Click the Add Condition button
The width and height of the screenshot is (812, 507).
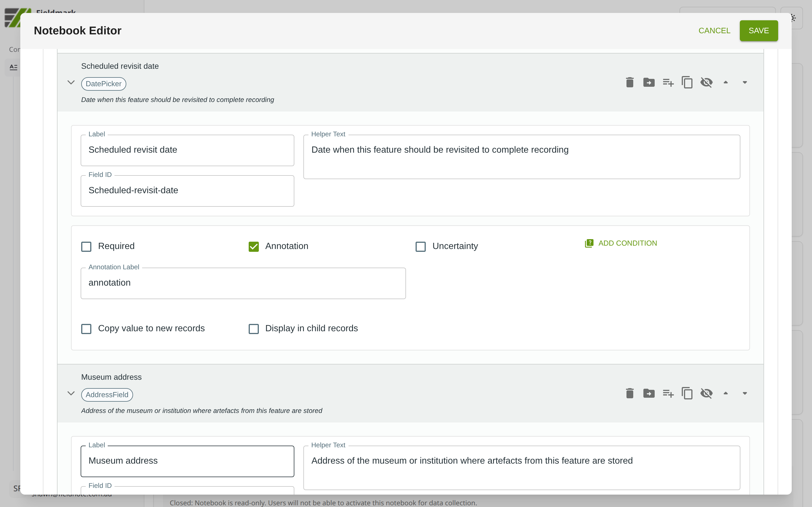[x=621, y=243]
